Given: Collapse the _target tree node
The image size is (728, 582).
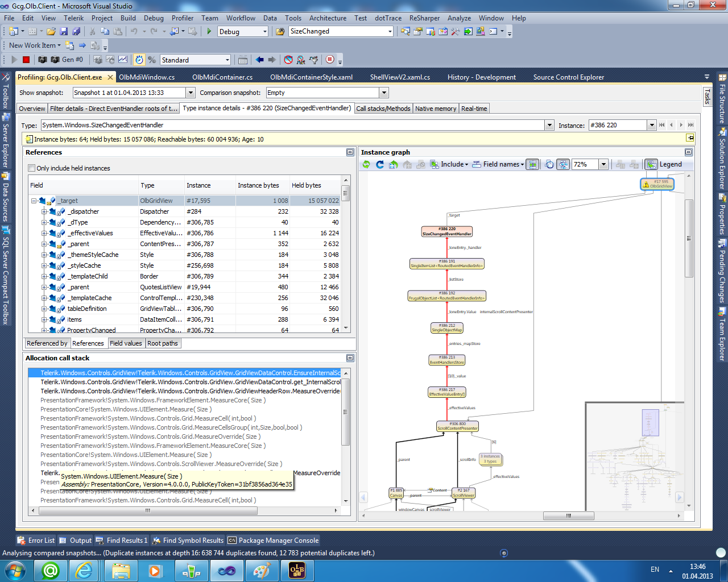Looking at the screenshot, I should coord(34,201).
